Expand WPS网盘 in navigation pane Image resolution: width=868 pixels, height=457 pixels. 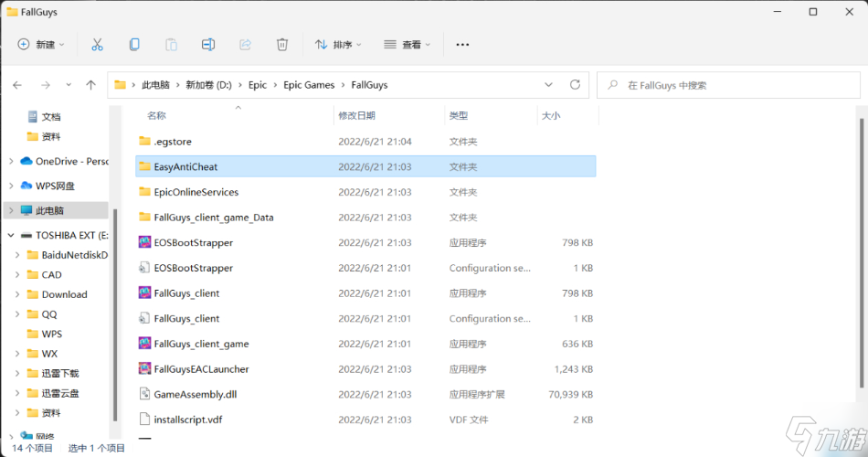click(11, 186)
